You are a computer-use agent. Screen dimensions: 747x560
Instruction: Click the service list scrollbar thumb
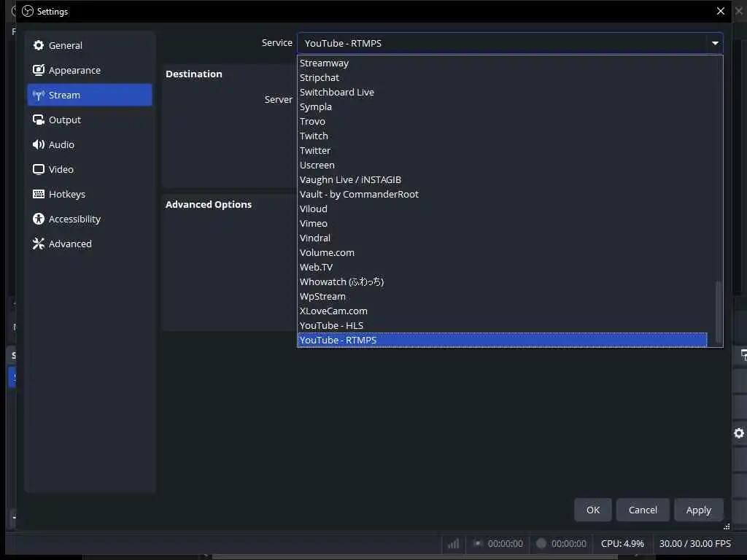click(719, 312)
